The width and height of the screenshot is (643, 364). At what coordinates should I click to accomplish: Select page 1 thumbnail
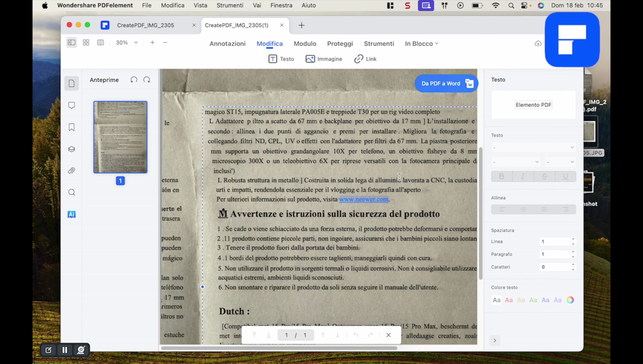[x=120, y=137]
